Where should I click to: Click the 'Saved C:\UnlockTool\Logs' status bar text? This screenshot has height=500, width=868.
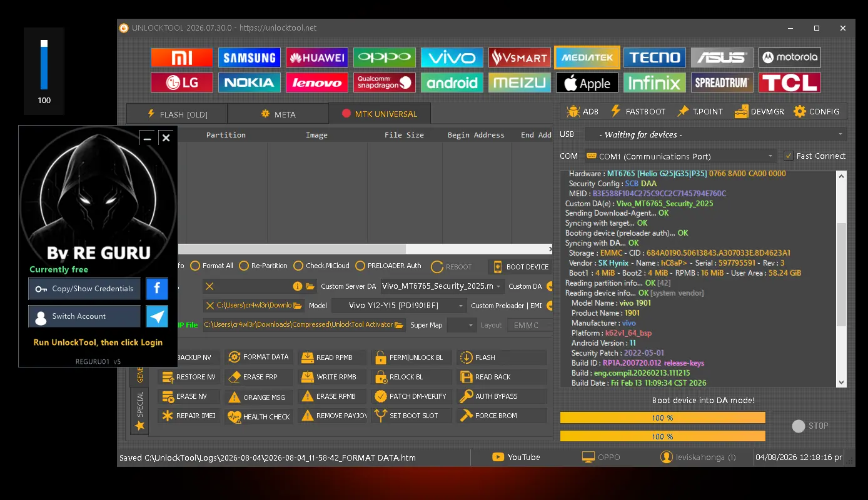pyautogui.click(x=268, y=457)
